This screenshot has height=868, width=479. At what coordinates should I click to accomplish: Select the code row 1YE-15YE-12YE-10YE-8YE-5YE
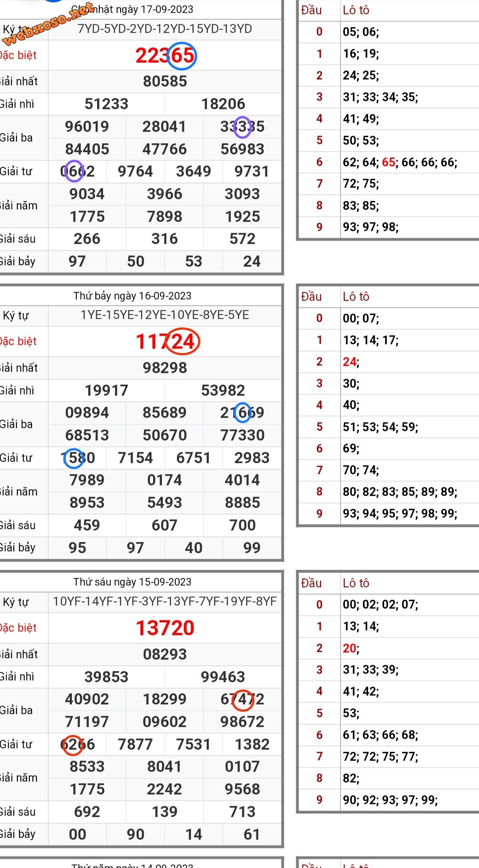[165, 315]
